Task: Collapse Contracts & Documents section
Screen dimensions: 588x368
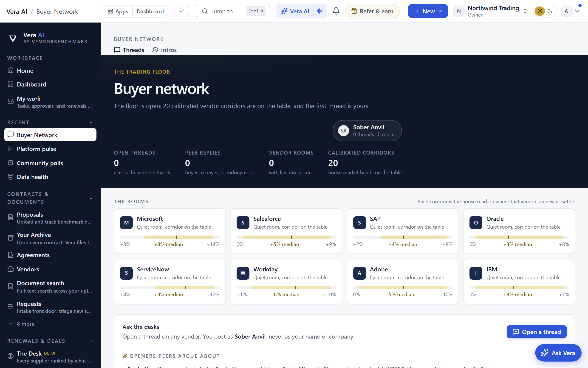Action: coord(91,198)
